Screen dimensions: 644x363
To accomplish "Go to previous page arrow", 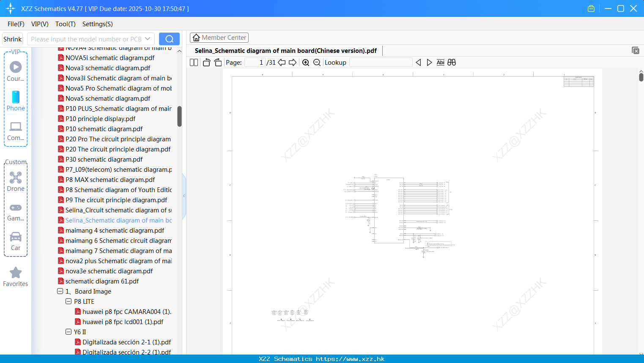I will (x=282, y=62).
